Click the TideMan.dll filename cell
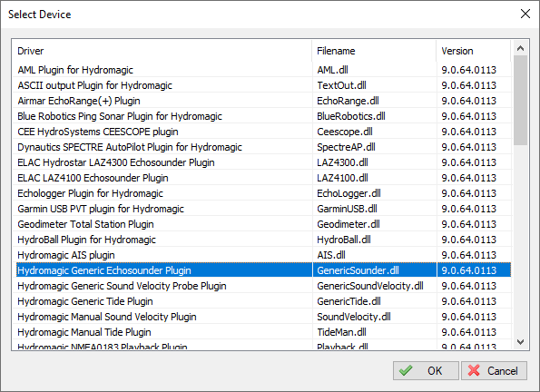The height and width of the screenshot is (392, 540). click(374, 332)
